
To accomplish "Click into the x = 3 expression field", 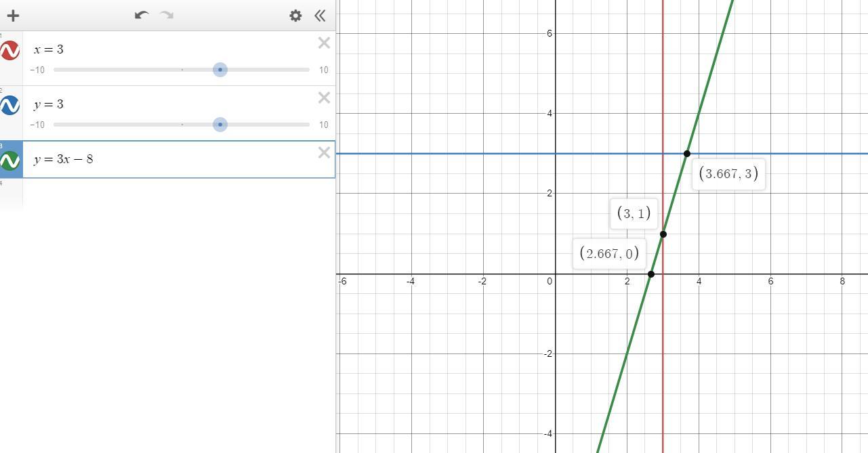I will 169,49.
